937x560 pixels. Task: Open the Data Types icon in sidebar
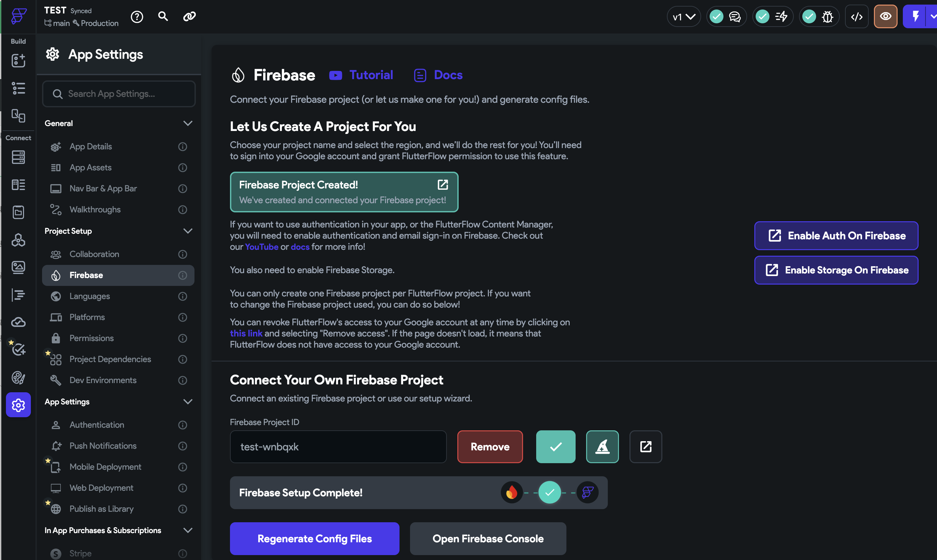point(18,184)
